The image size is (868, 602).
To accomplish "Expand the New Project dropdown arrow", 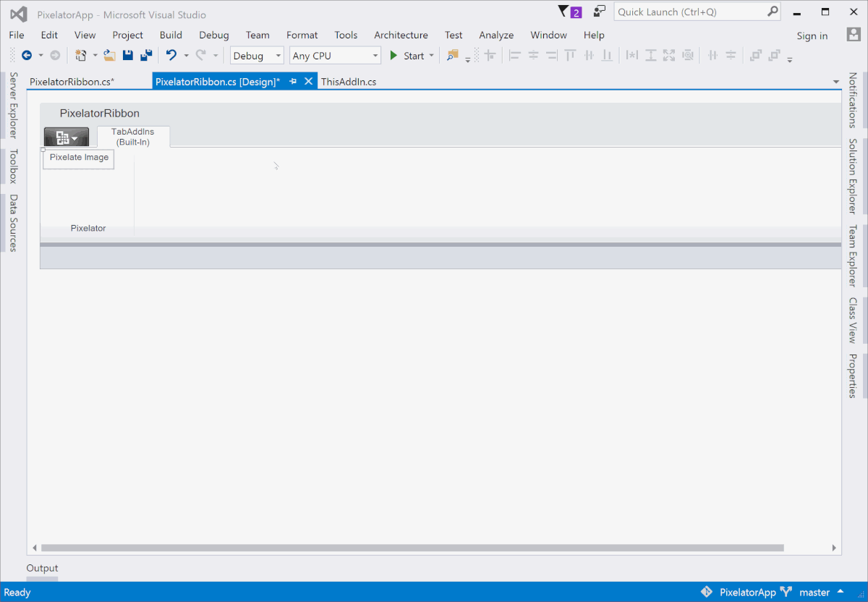I will 95,56.
